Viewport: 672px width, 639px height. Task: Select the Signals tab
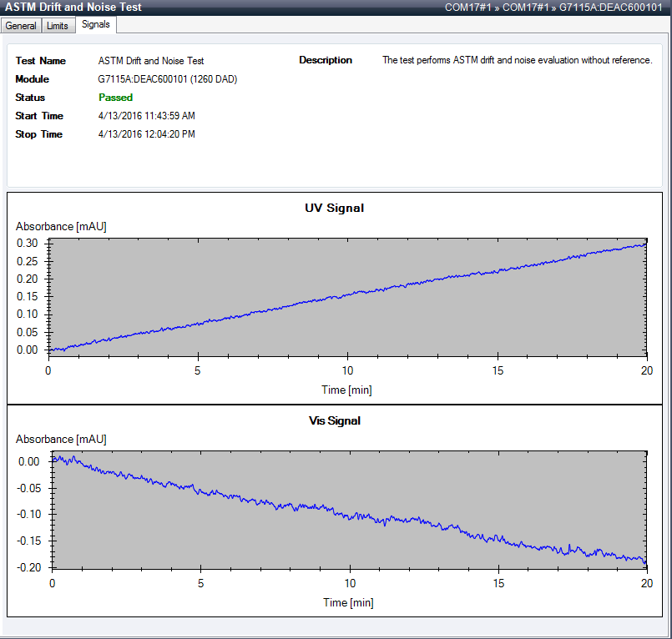pyautogui.click(x=95, y=25)
